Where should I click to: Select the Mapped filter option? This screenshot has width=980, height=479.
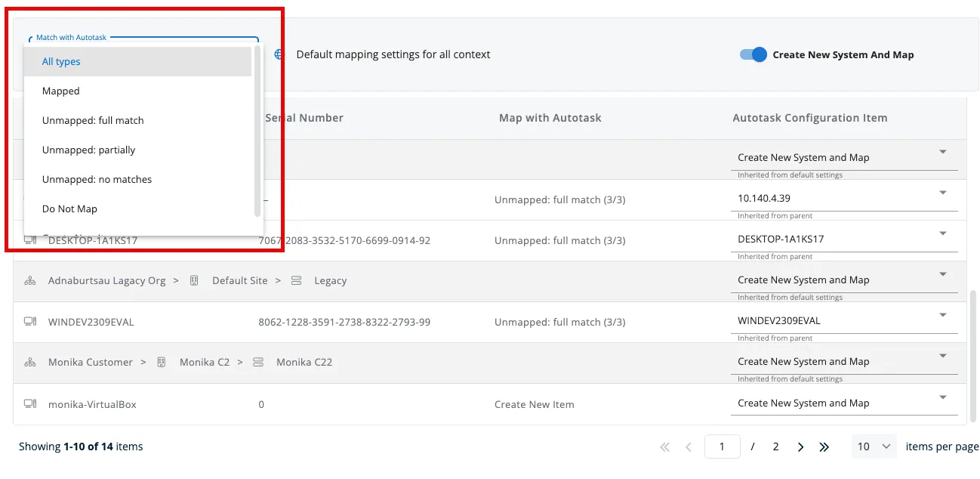pos(61,91)
